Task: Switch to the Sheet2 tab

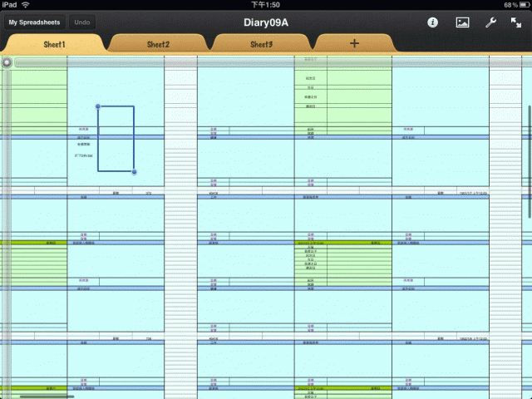Action: click(158, 44)
